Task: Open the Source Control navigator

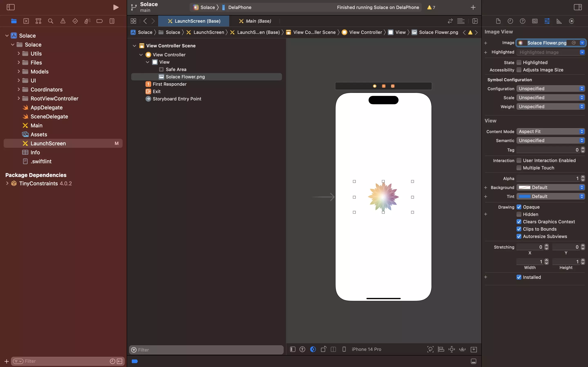Action: 26,21
